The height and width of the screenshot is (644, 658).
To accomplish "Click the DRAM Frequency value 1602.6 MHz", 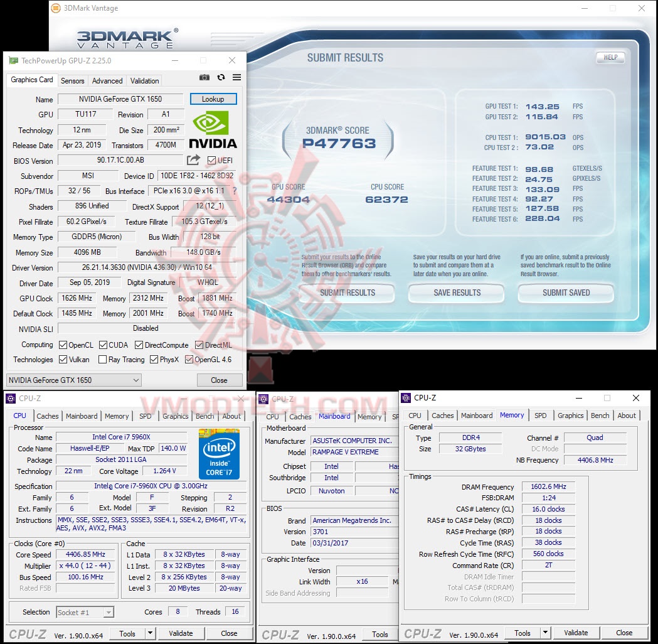I will 548,486.
